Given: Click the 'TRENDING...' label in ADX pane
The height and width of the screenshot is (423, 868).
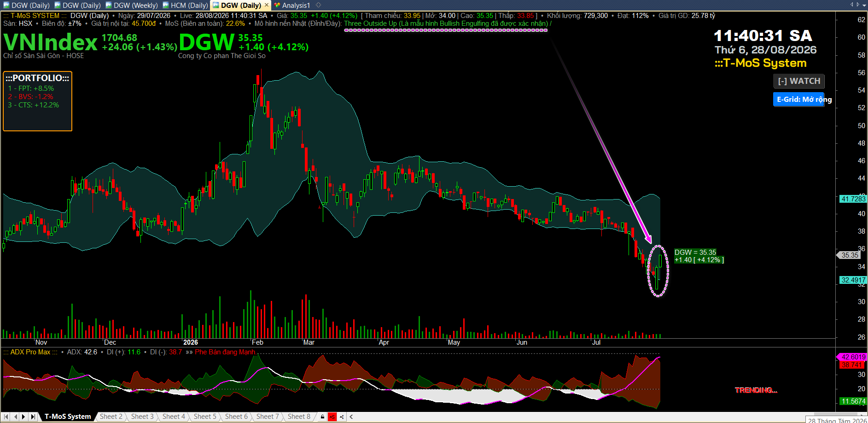Looking at the screenshot, I should 756,390.
